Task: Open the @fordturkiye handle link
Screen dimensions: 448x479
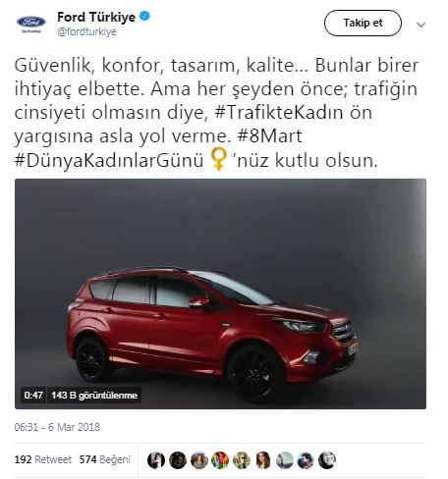Action: (x=86, y=32)
